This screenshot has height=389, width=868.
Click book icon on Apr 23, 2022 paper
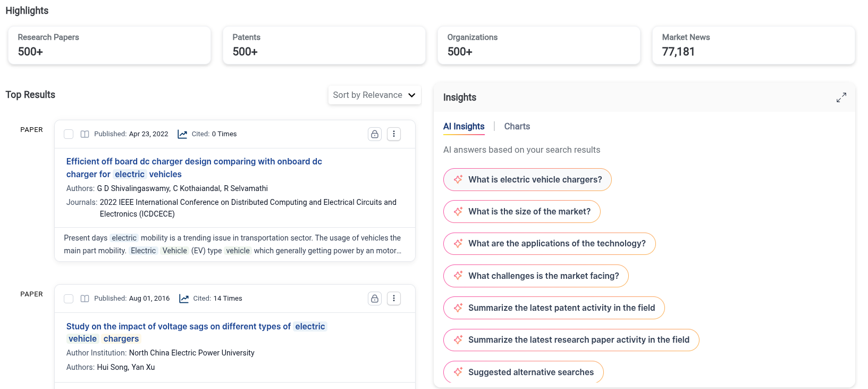click(85, 134)
